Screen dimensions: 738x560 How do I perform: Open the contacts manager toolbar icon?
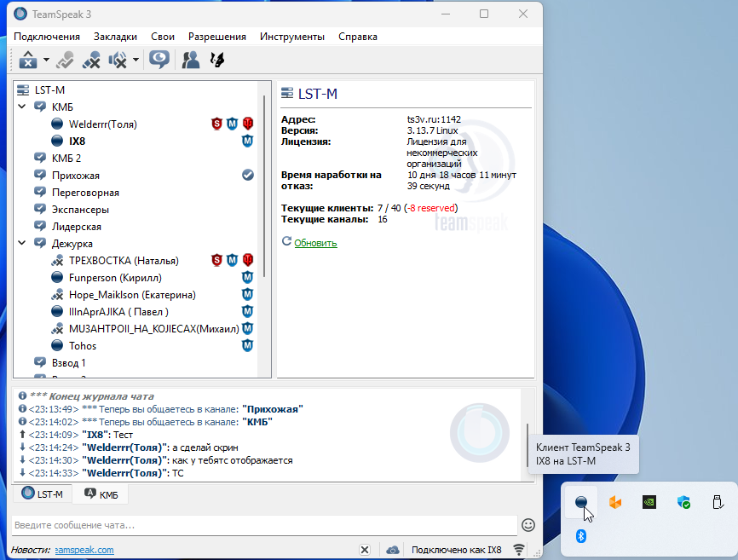tap(191, 60)
